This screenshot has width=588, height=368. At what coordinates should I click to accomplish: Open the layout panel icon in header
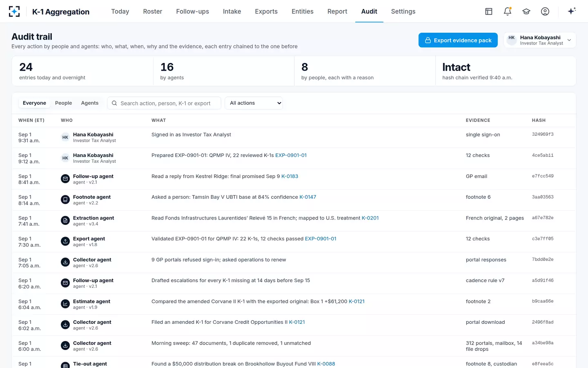click(x=489, y=11)
